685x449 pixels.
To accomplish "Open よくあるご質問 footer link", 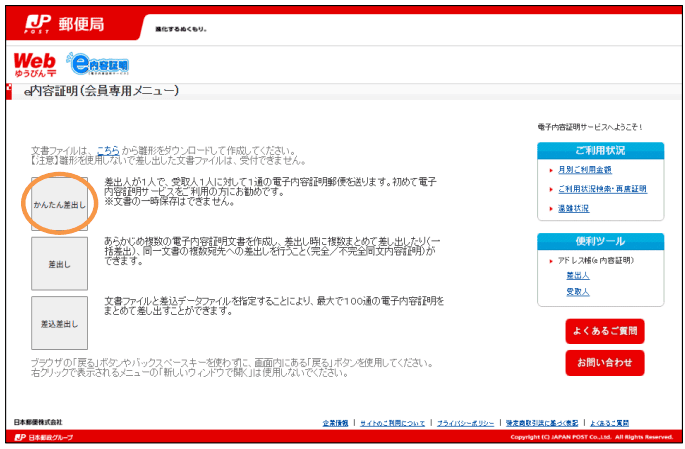I will tap(609, 423).
